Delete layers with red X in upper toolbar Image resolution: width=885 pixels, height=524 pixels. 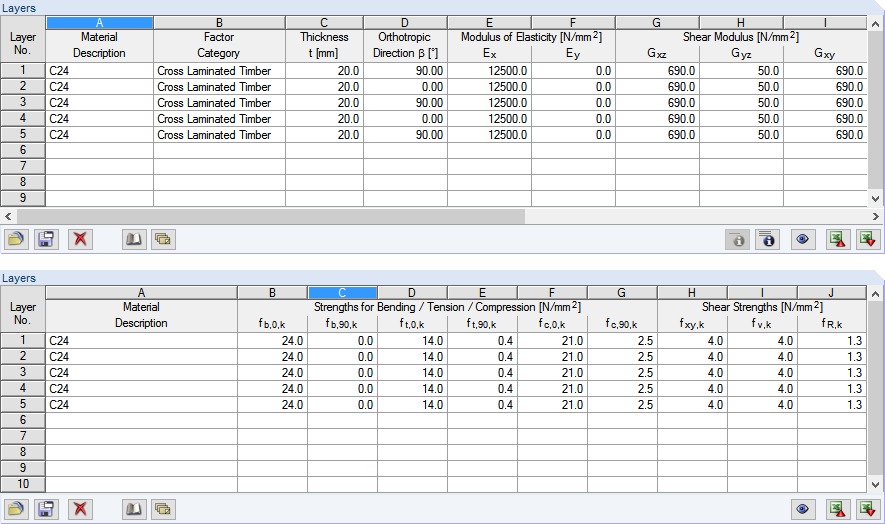pyautogui.click(x=80, y=239)
